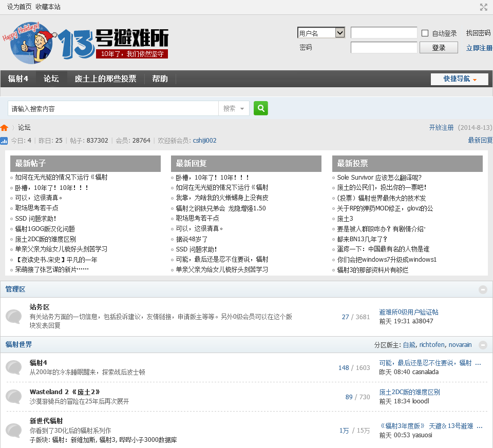
Task: Click the green search magnifier button
Action: click(261, 108)
